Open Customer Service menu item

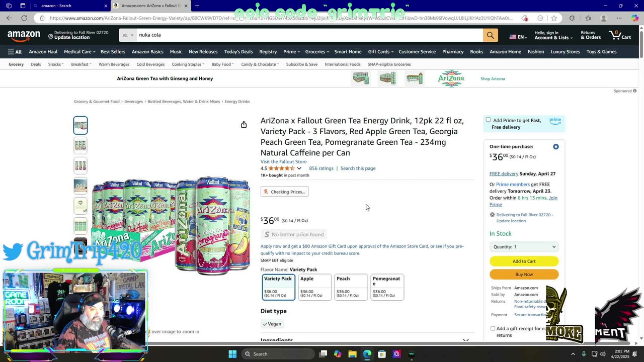[417, 52]
